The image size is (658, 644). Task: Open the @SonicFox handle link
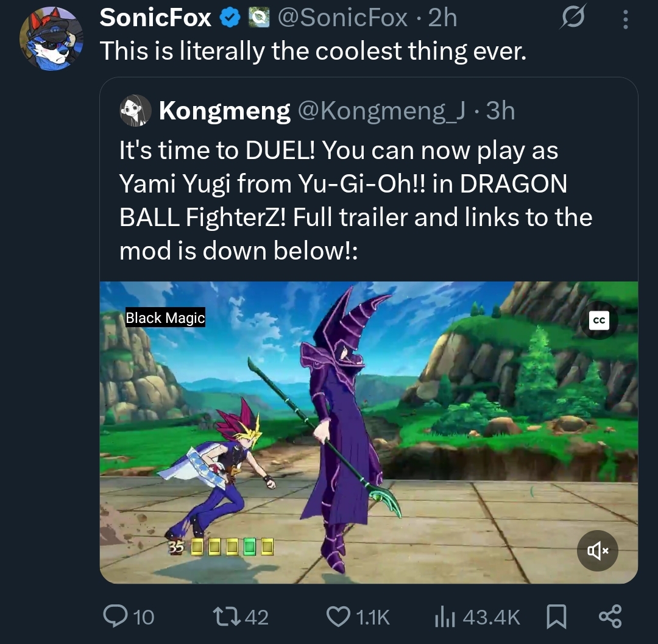pos(342,19)
